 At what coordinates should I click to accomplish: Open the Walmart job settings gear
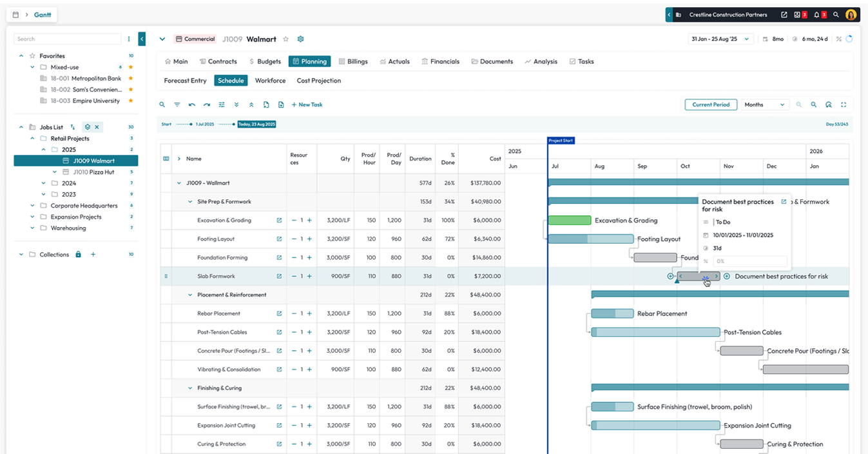click(x=300, y=39)
